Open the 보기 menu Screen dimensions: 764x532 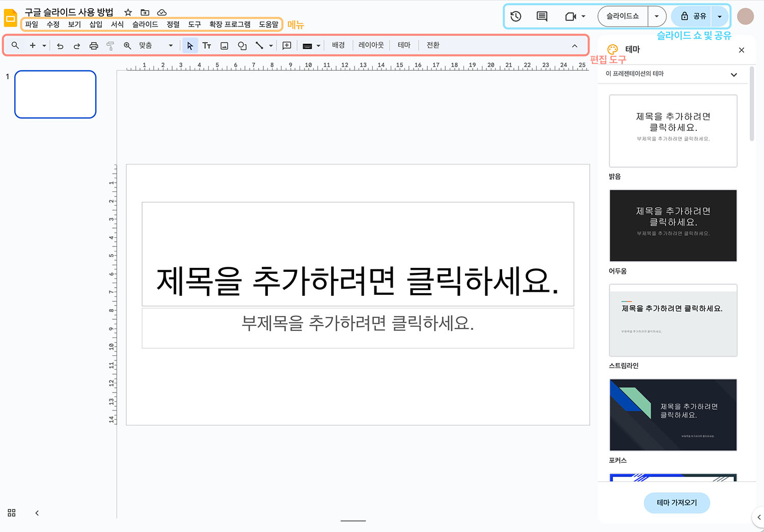click(74, 24)
